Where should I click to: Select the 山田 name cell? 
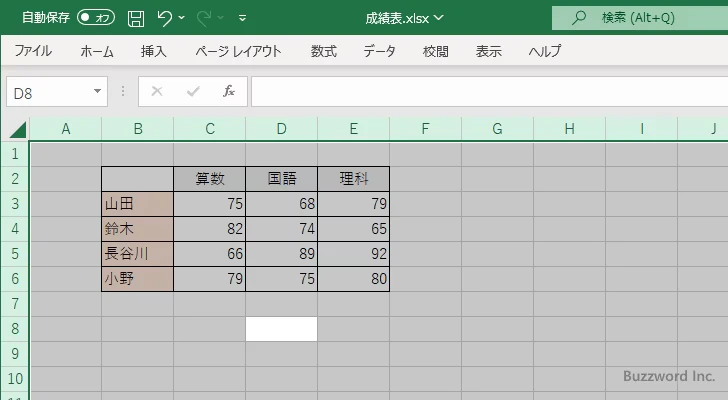[x=138, y=204]
